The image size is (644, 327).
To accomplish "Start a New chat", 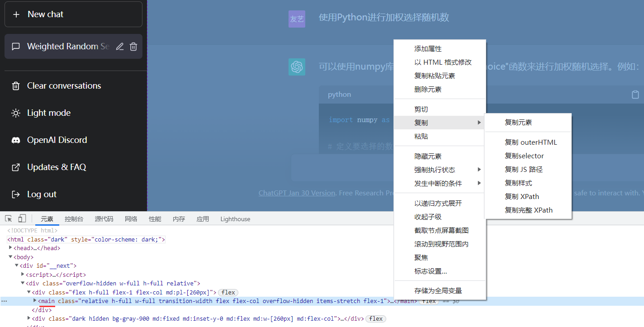I will (x=73, y=14).
